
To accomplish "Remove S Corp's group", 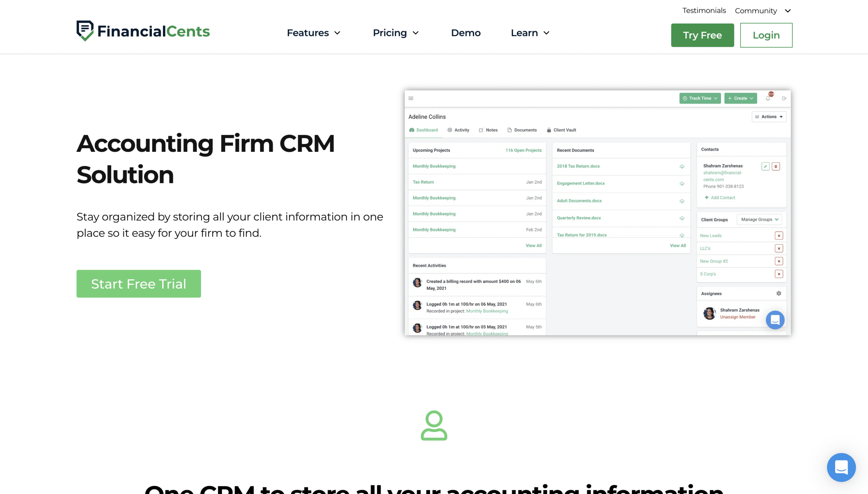I will click(x=779, y=274).
